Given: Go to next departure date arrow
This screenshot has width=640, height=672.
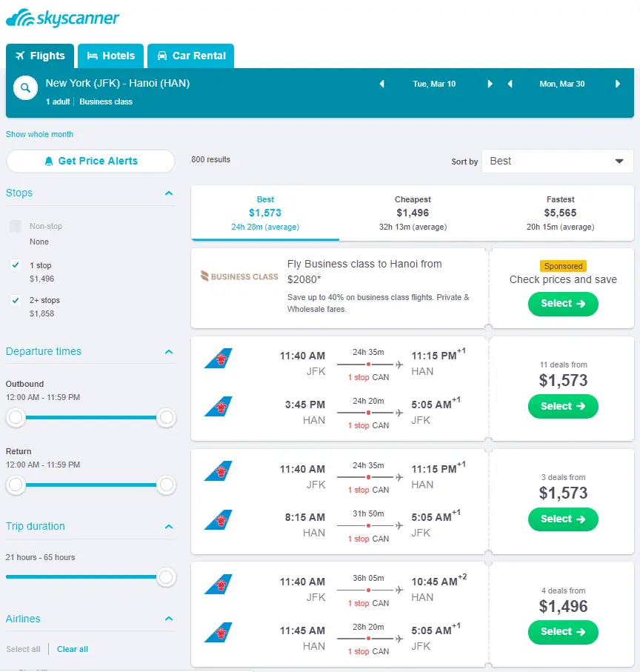Looking at the screenshot, I should point(490,84).
